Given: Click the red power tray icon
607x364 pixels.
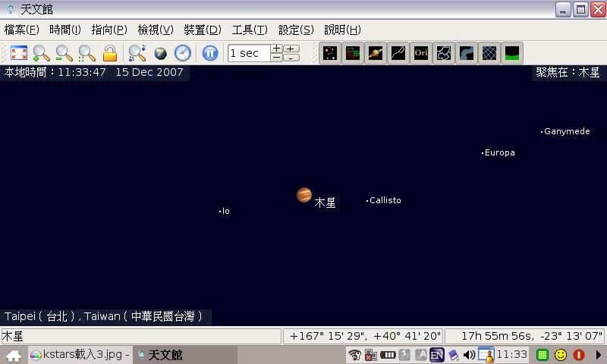Looking at the screenshot, I should pyautogui.click(x=579, y=355).
